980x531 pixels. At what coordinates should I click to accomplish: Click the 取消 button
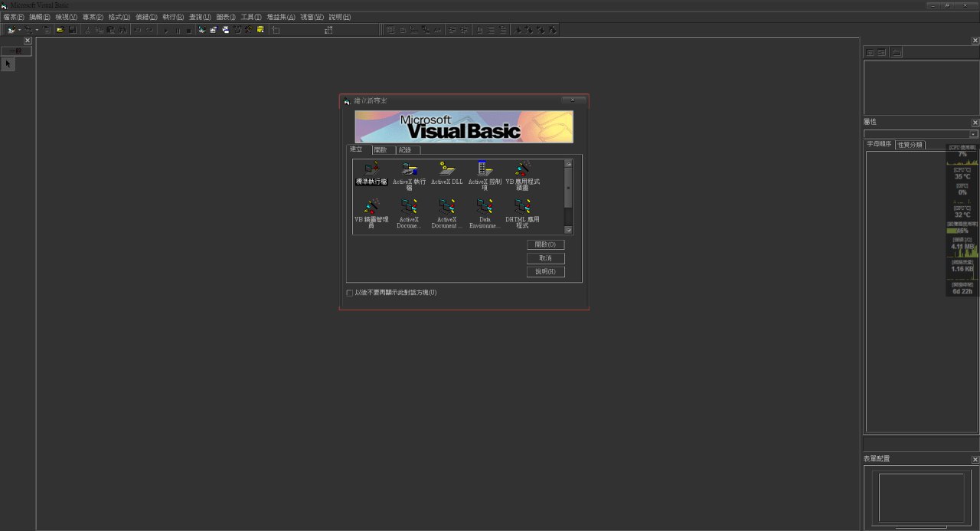(x=545, y=258)
